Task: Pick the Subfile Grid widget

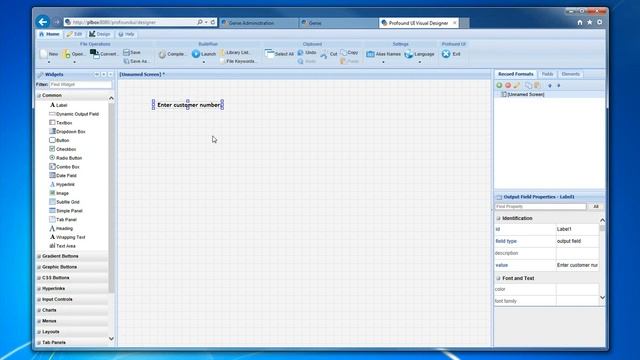Action: pyautogui.click(x=64, y=202)
